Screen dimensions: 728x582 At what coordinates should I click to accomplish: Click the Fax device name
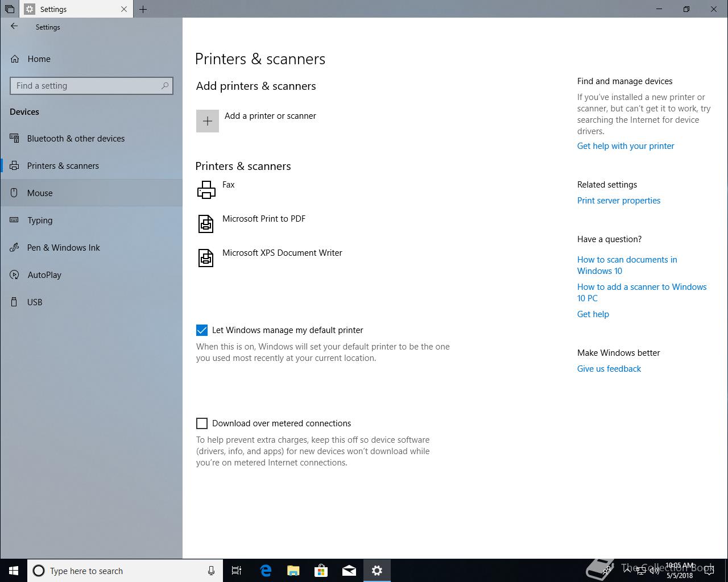coord(229,185)
